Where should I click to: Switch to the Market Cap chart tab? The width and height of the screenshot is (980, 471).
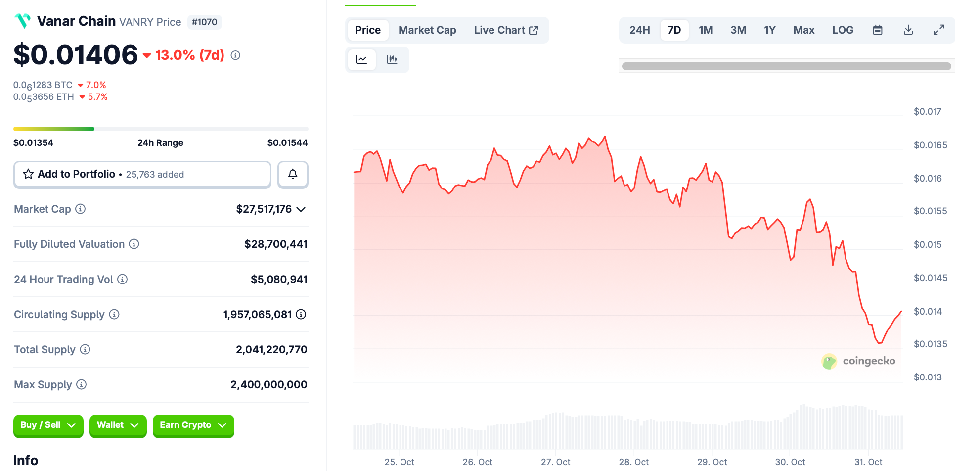[x=427, y=30]
